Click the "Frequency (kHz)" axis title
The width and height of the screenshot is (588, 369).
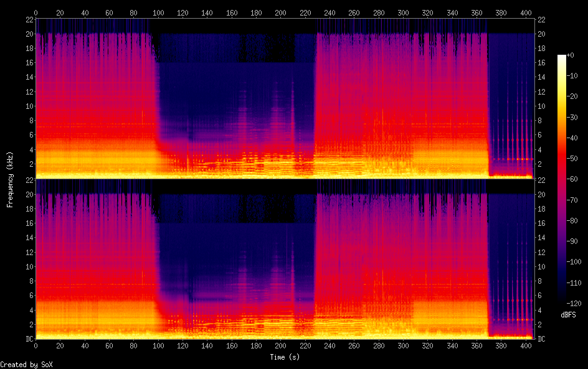[x=10, y=179]
